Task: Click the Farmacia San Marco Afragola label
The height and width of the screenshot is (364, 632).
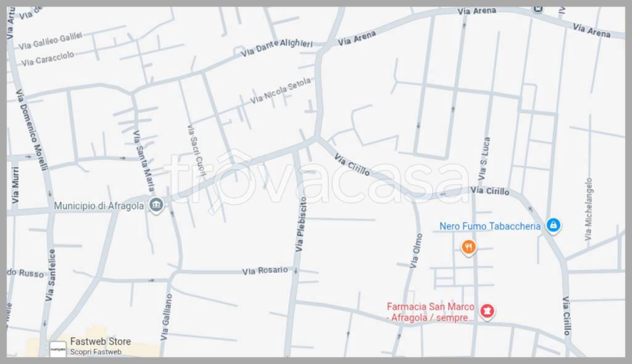Action: click(430, 312)
